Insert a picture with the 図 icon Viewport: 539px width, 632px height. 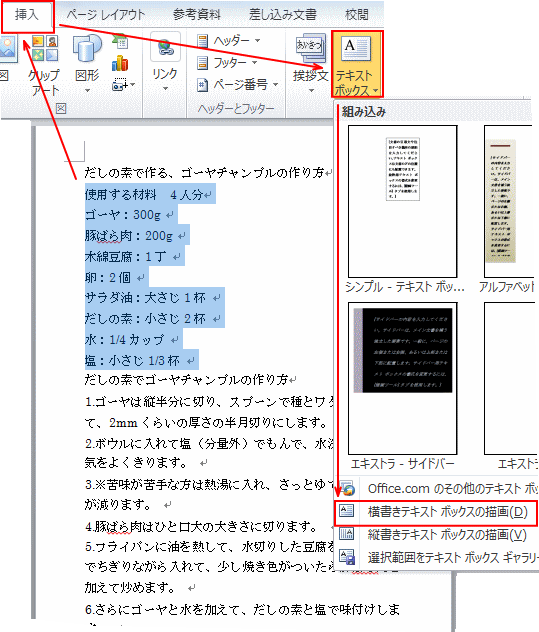click(x=7, y=48)
